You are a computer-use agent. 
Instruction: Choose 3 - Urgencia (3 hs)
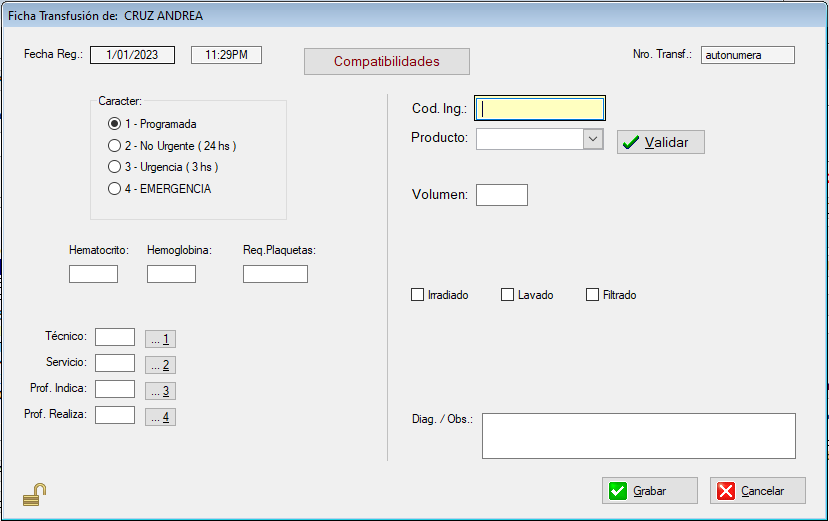(x=114, y=167)
